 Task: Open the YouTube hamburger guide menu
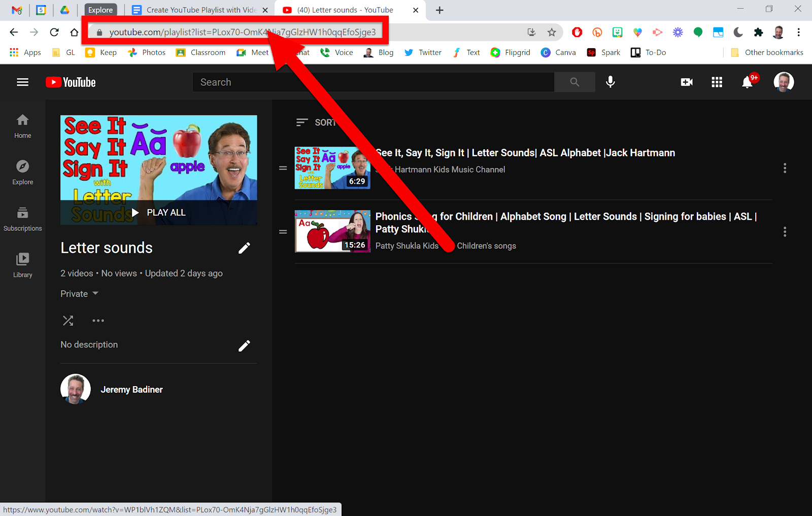(23, 82)
